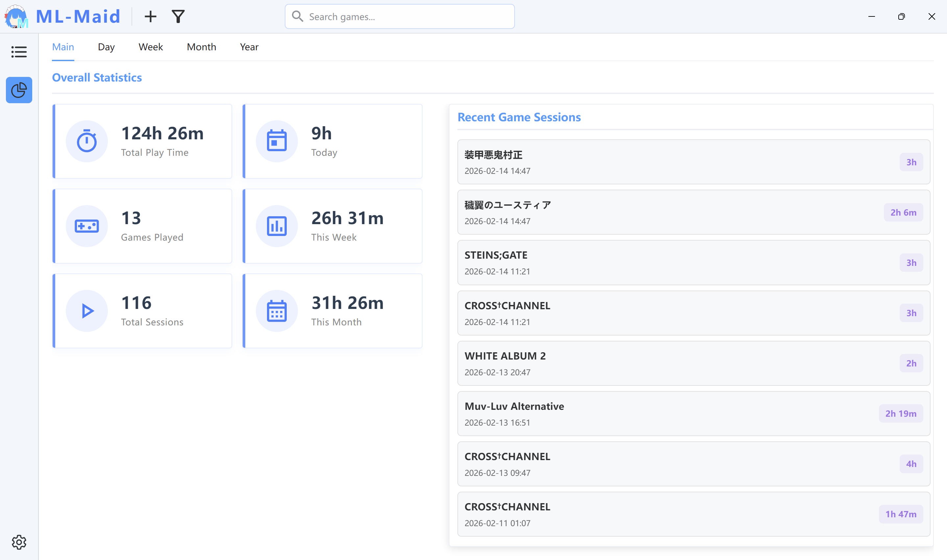Click the stopwatch icon for Total Play Time
This screenshot has width=947, height=560.
click(87, 141)
